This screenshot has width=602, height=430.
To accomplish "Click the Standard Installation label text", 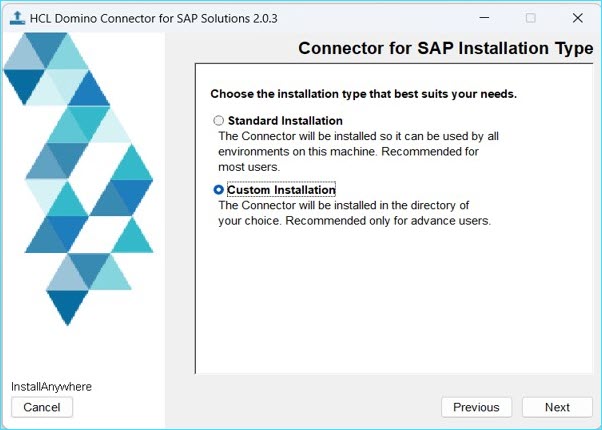I will (285, 121).
